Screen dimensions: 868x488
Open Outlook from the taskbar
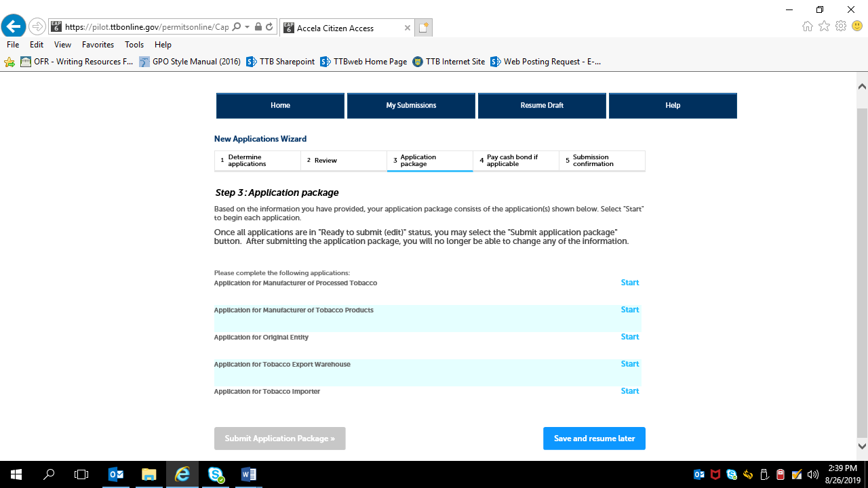pyautogui.click(x=115, y=474)
